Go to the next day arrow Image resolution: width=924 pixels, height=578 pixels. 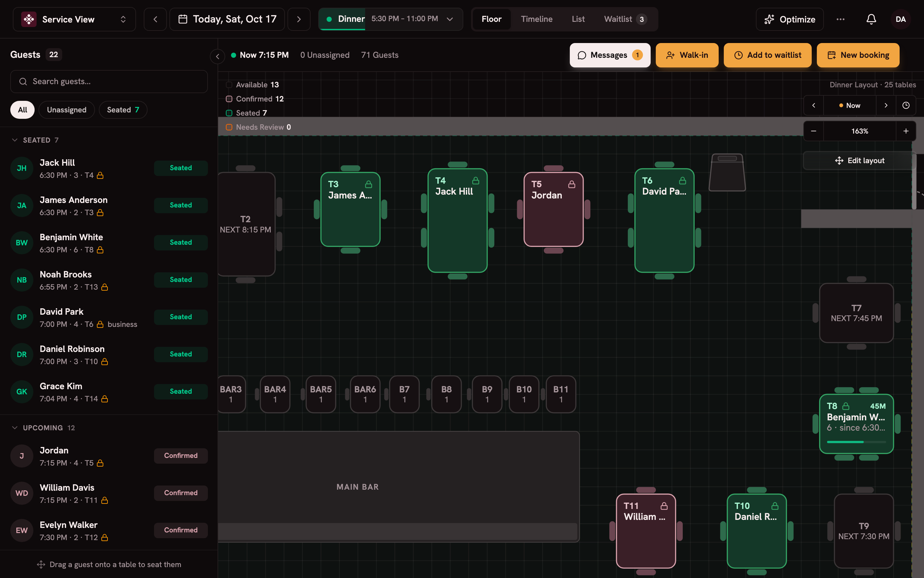299,19
